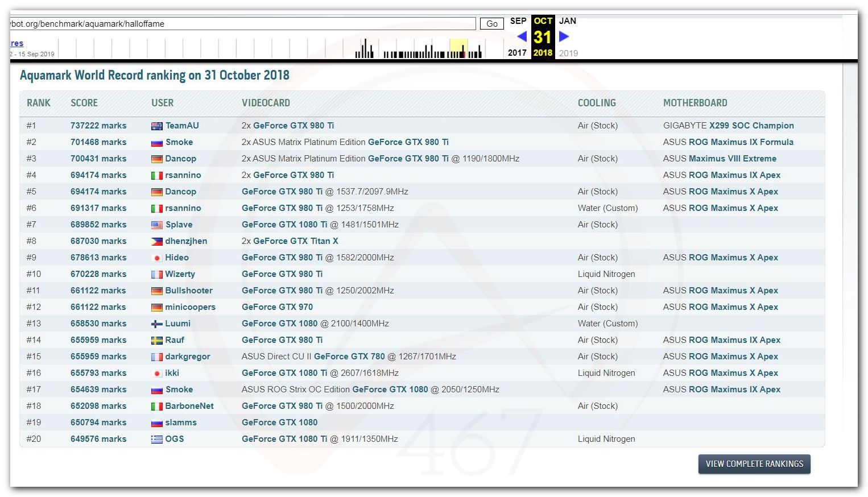
Task: Click the previous capture left arrow
Action: [522, 36]
